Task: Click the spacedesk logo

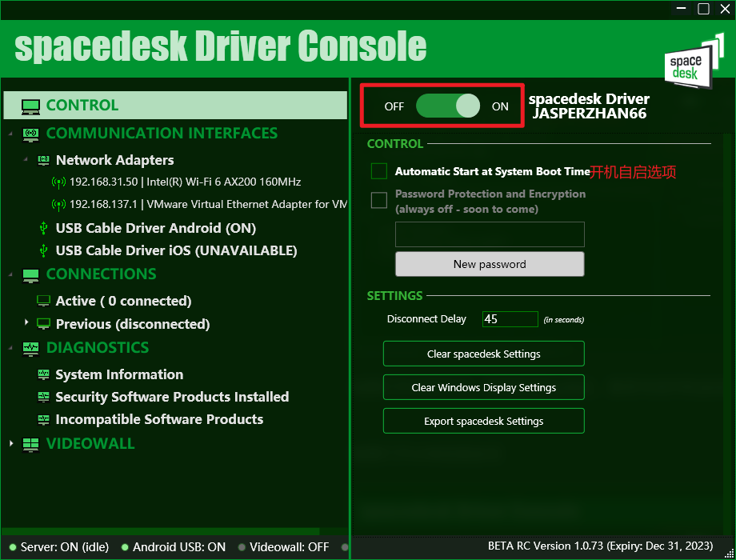Action: pos(694,62)
